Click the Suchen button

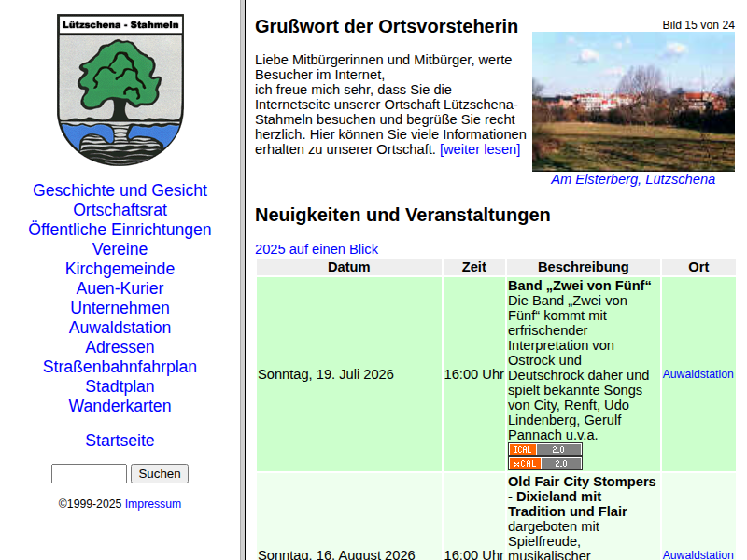click(x=160, y=474)
